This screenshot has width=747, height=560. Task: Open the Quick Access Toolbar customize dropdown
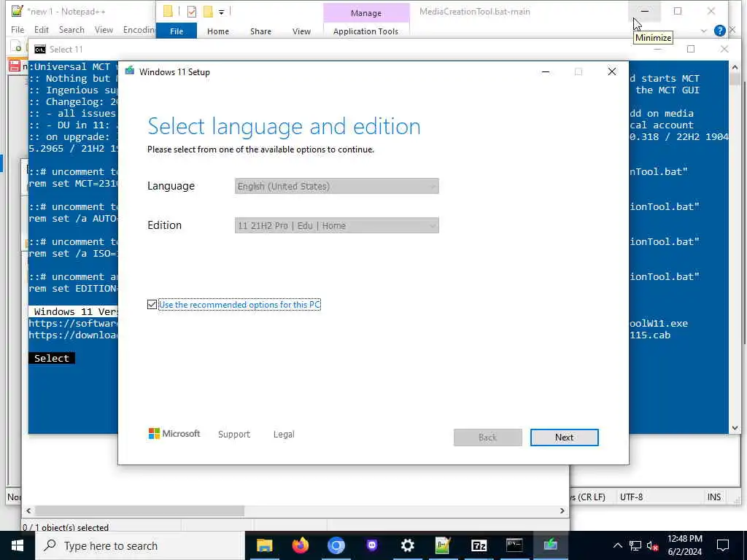click(222, 12)
